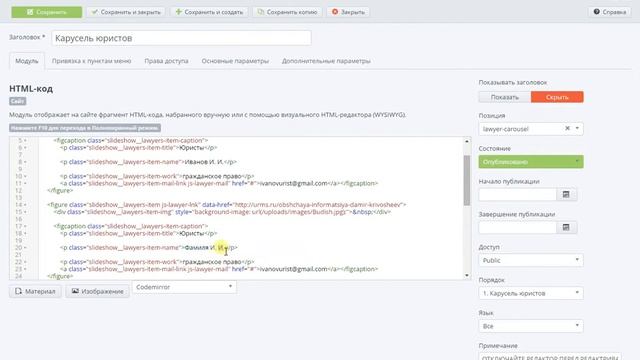The image size is (640, 360).
Task: Click the text 'Иванов И. И.' in code
Action: pos(204,162)
